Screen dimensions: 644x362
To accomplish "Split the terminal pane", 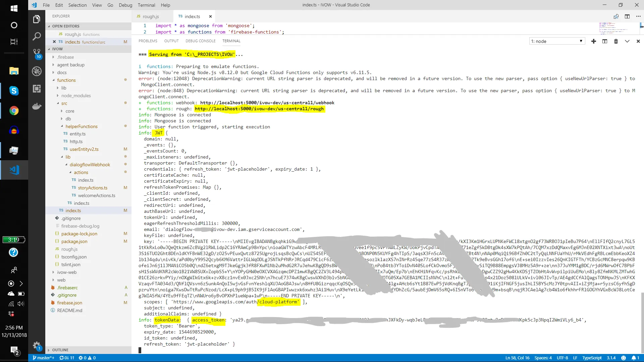I will (604, 41).
